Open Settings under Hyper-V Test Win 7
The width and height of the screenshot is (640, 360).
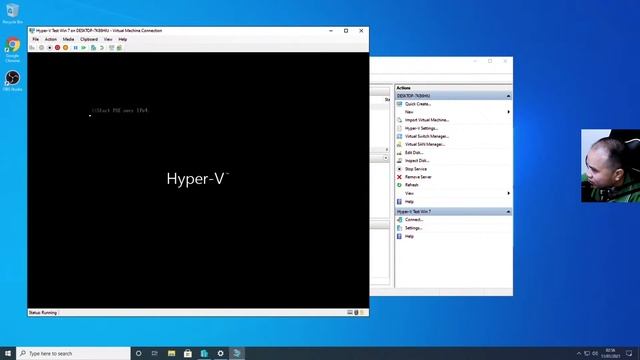pos(413,228)
